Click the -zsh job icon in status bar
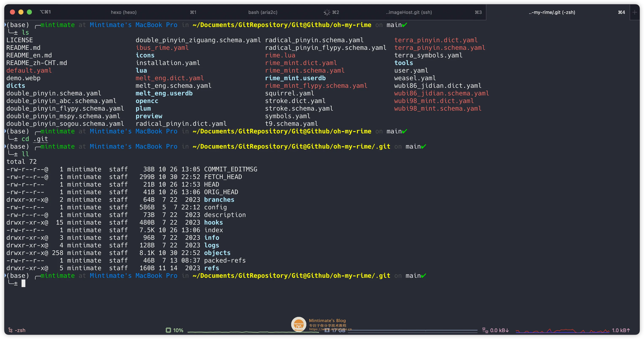The image size is (644, 339). [x=10, y=330]
